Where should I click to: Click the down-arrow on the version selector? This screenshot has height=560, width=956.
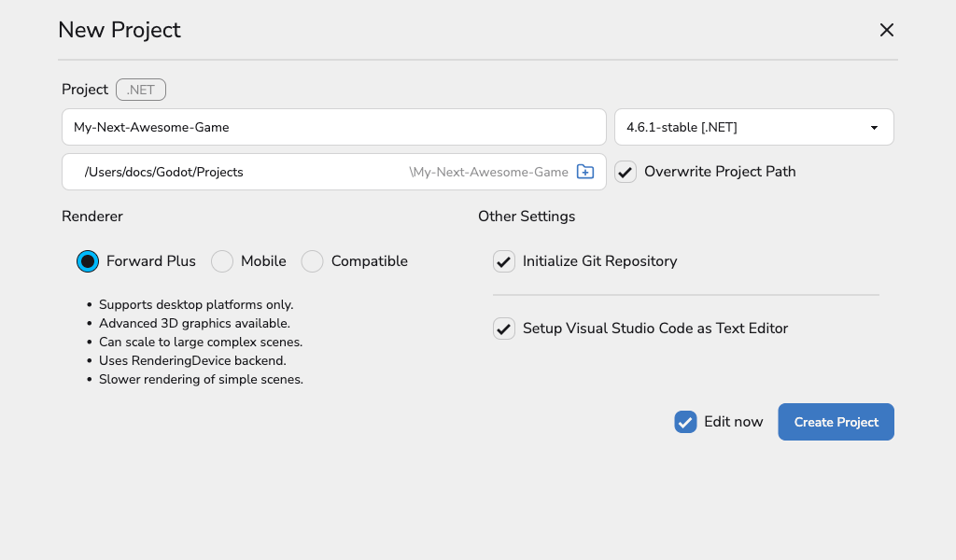click(874, 127)
